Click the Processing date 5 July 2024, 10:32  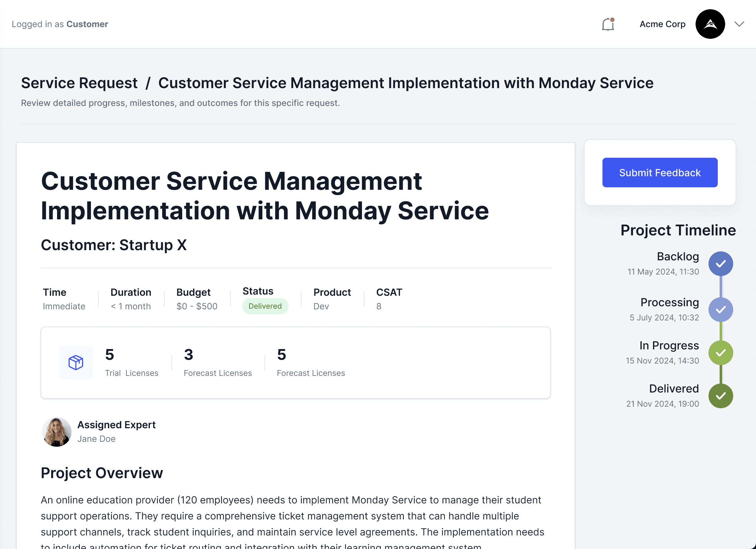[664, 318]
